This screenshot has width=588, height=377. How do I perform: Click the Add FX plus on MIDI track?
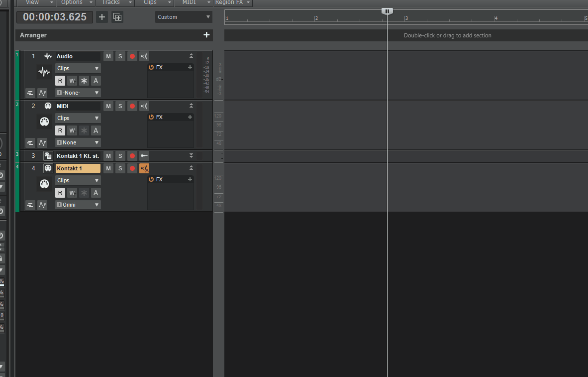190,117
